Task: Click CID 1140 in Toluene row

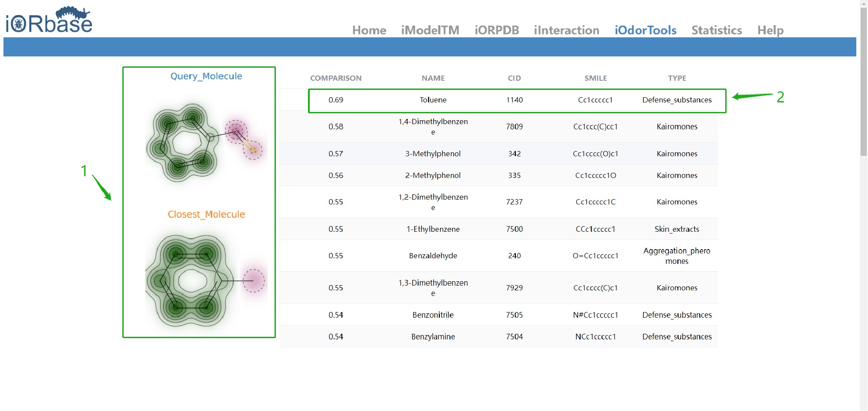Action: 514,100
